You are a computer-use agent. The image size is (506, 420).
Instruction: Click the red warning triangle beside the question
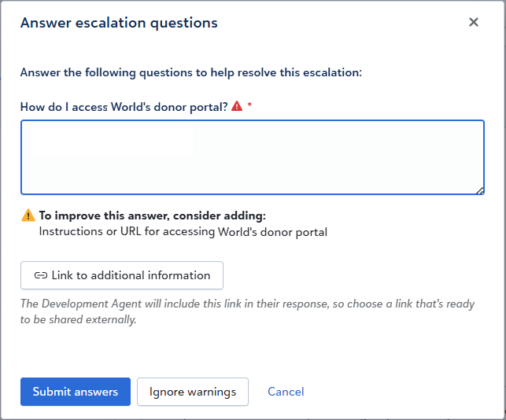[237, 106]
